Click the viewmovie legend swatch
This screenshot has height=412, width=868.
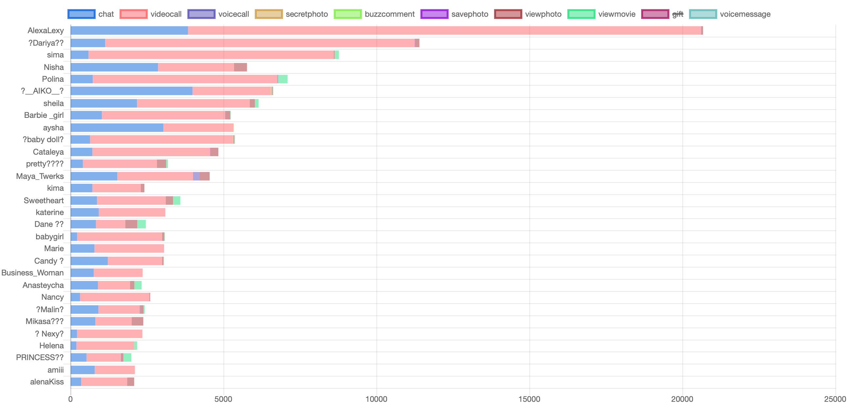tap(581, 14)
